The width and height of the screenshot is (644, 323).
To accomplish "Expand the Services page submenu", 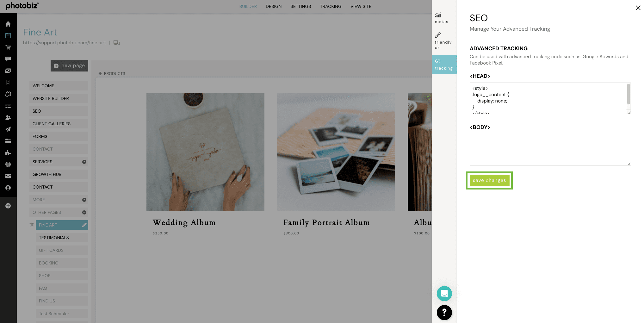I will (x=84, y=162).
